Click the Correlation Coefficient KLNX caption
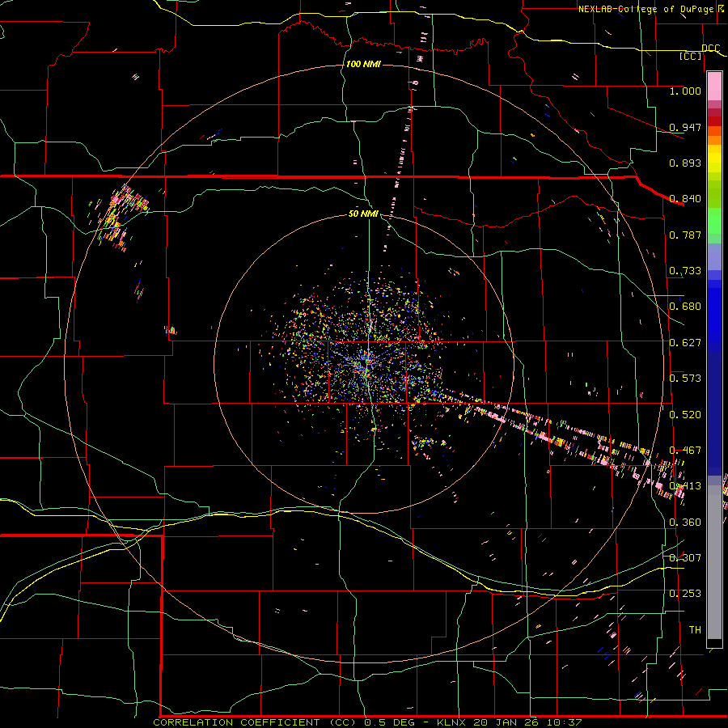 coord(367,722)
